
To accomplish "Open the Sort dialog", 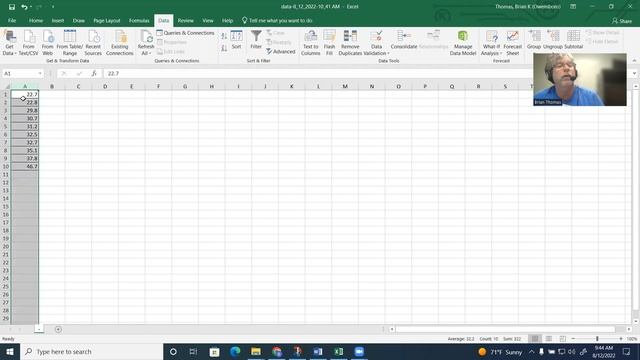I will pyautogui.click(x=236, y=40).
